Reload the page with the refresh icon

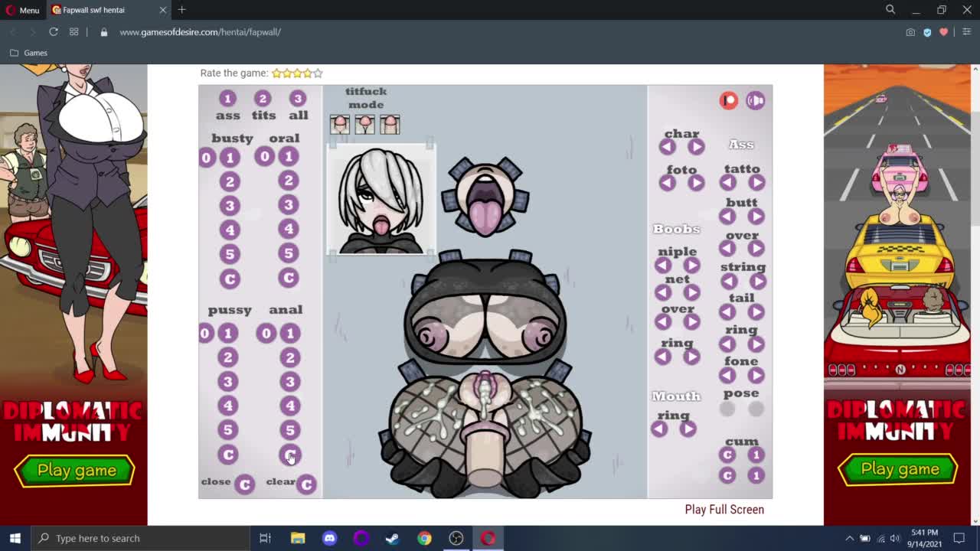(x=54, y=32)
